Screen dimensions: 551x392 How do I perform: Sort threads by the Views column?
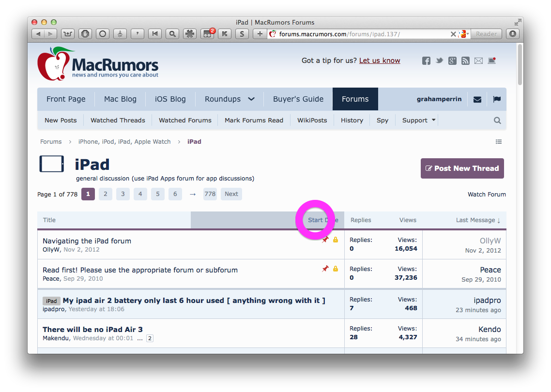[x=408, y=220]
